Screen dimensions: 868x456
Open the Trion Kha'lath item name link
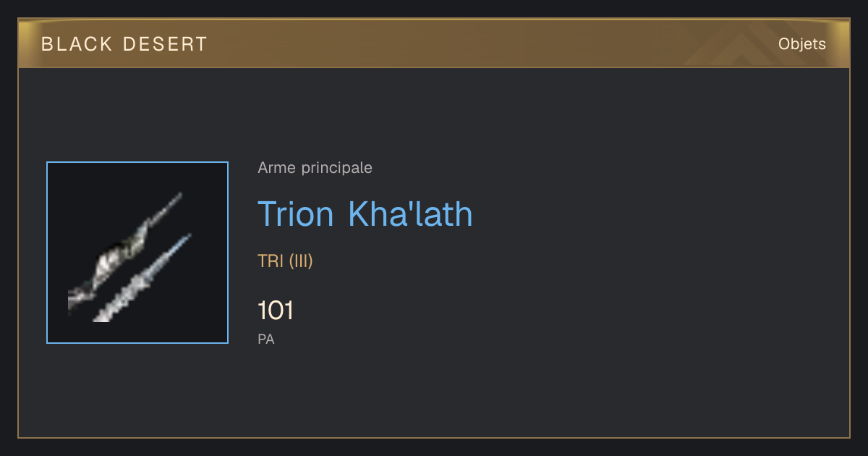(365, 214)
